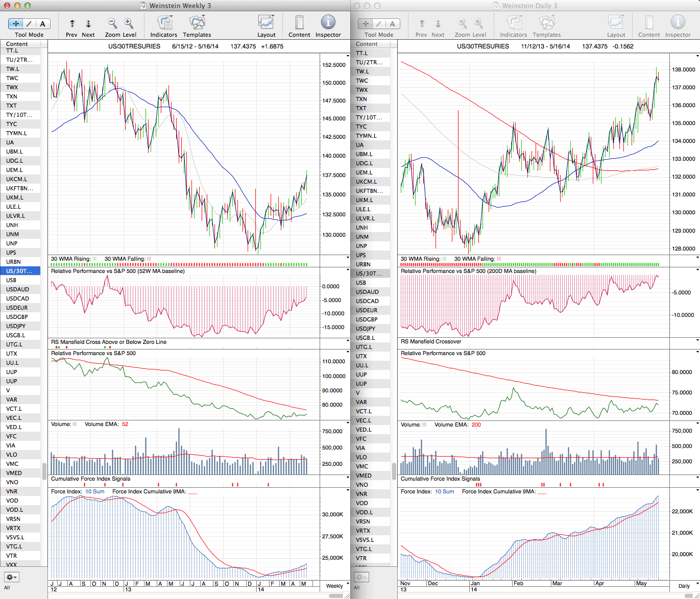
Task: Open gear action menu below Weekly symbol list
Action: coord(11,577)
